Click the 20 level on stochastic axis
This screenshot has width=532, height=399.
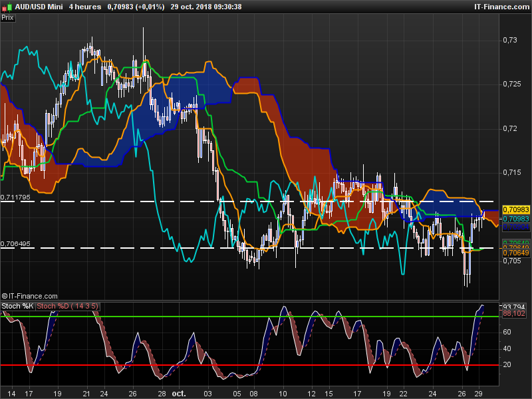pyautogui.click(x=507, y=364)
